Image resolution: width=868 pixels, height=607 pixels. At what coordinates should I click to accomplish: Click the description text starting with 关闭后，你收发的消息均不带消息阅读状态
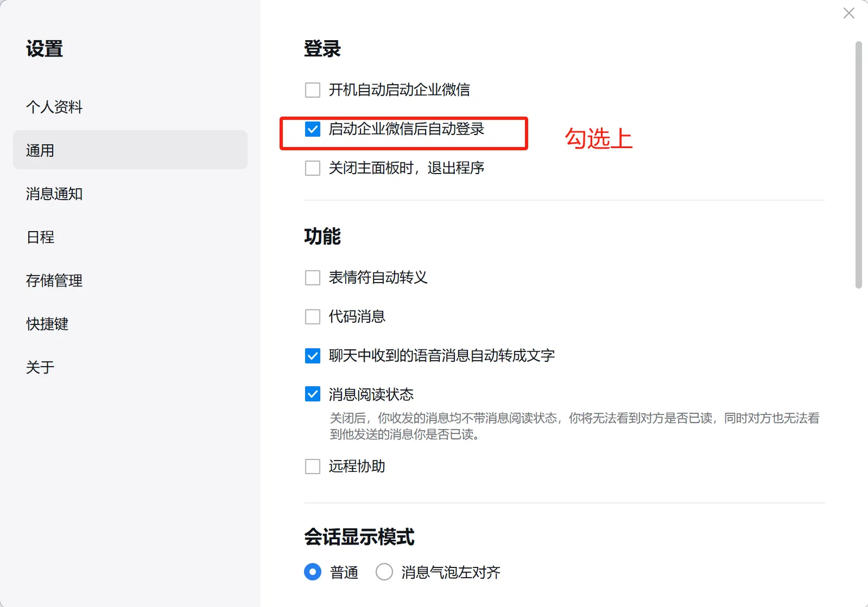575,426
